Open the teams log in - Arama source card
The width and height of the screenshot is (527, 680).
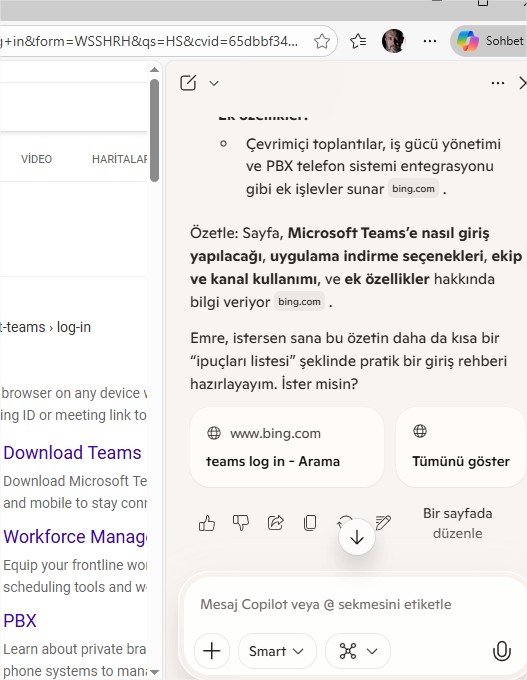pyautogui.click(x=287, y=447)
